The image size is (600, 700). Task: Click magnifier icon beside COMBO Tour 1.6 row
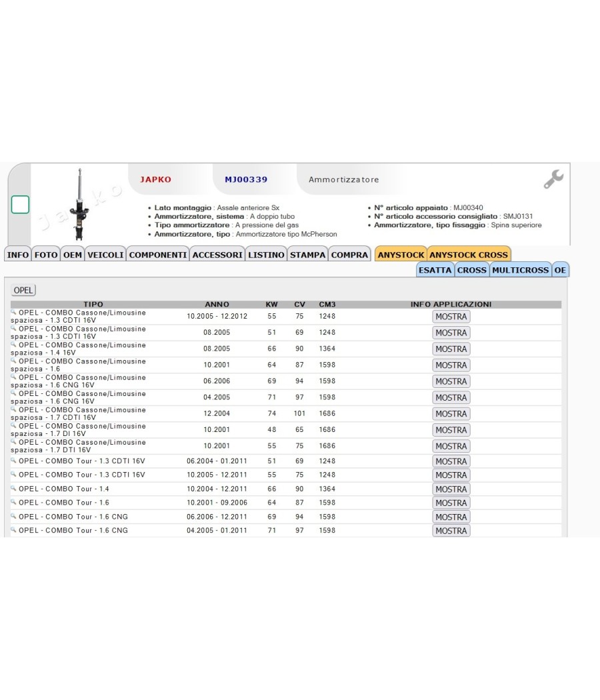(13, 502)
